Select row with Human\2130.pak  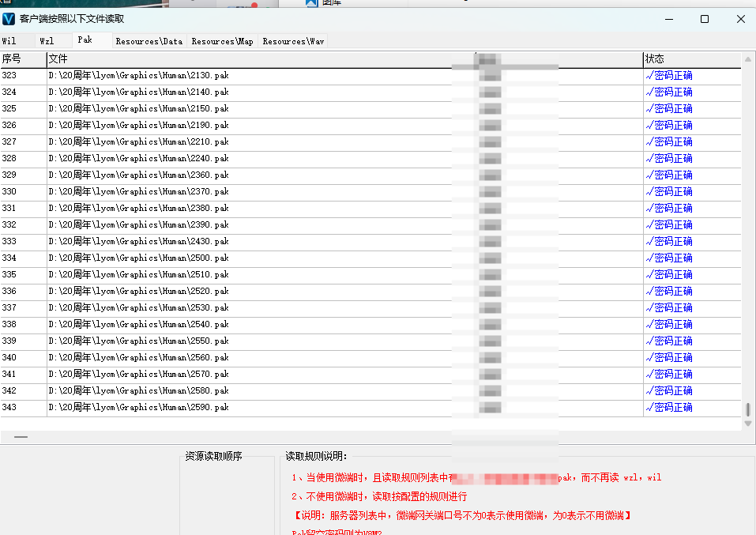click(x=370, y=76)
